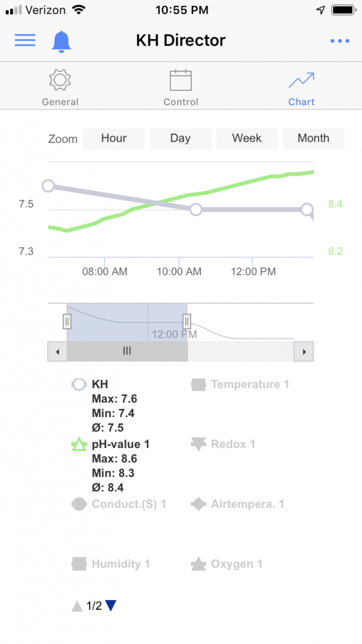Switch to the Control tab
The width and height of the screenshot is (362, 644).
point(180,89)
